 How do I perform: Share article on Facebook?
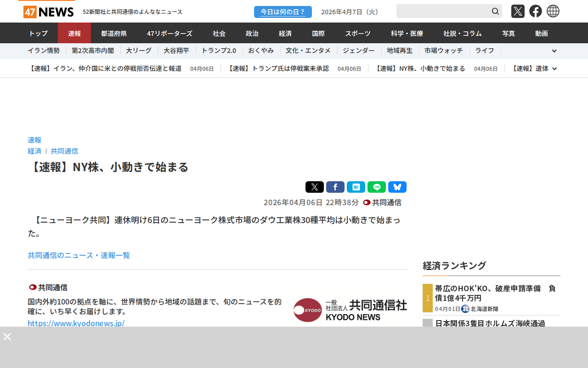335,187
